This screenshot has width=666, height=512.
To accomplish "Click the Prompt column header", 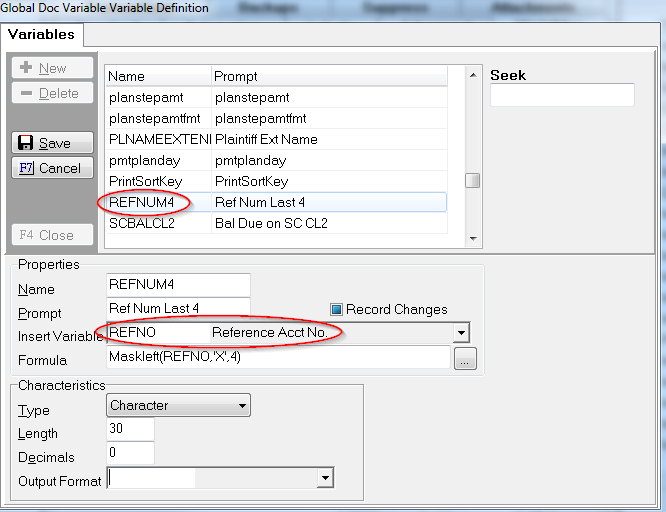I will tap(330, 76).
